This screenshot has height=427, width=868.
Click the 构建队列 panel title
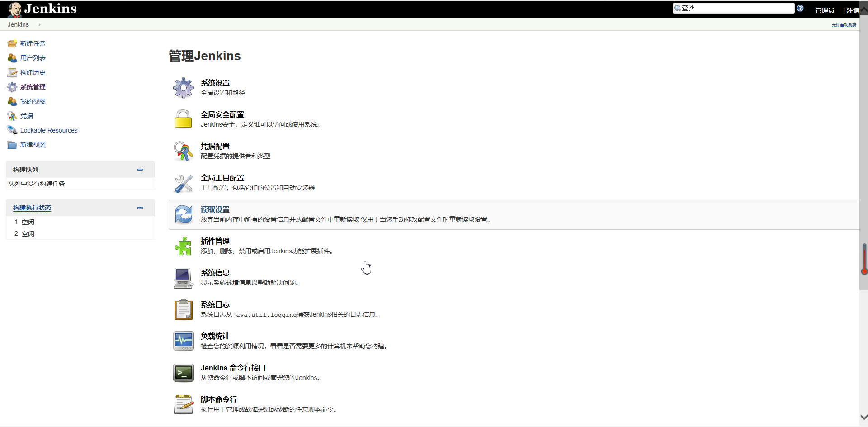(26, 170)
